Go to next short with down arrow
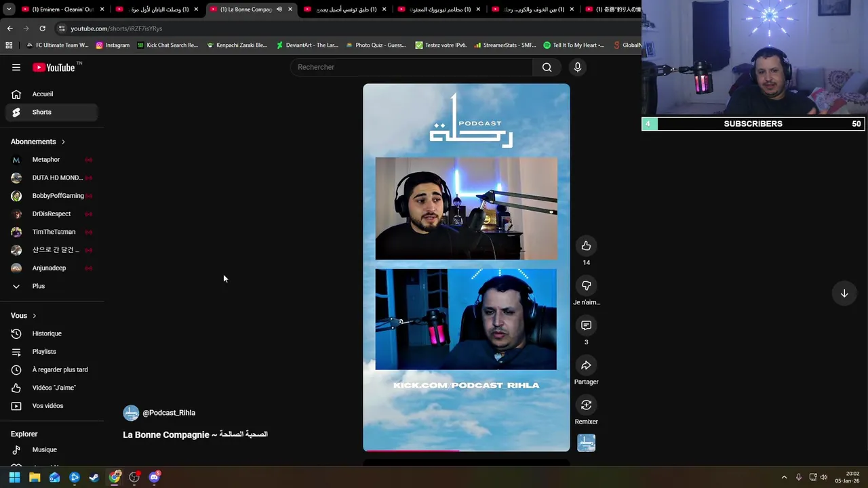This screenshot has width=868, height=488. [x=844, y=293]
